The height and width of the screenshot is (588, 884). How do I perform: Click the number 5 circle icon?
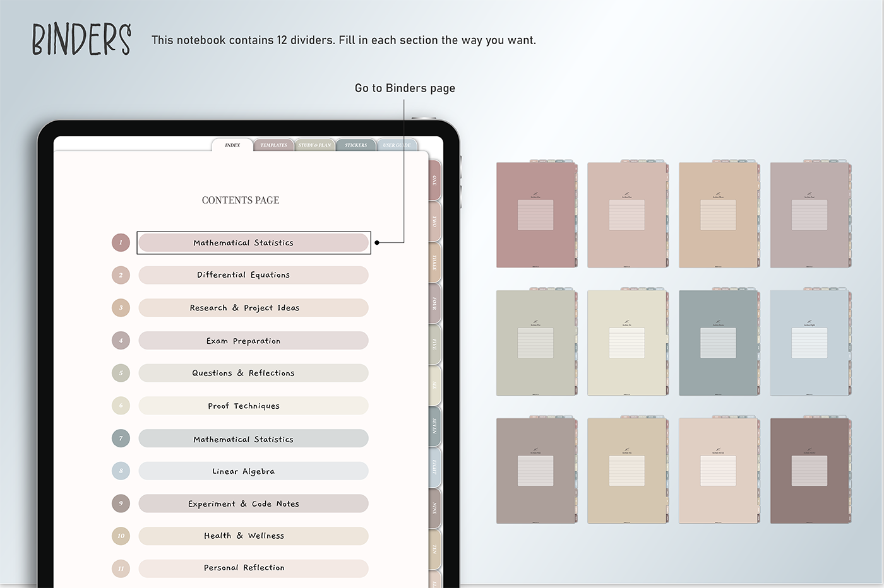(121, 373)
